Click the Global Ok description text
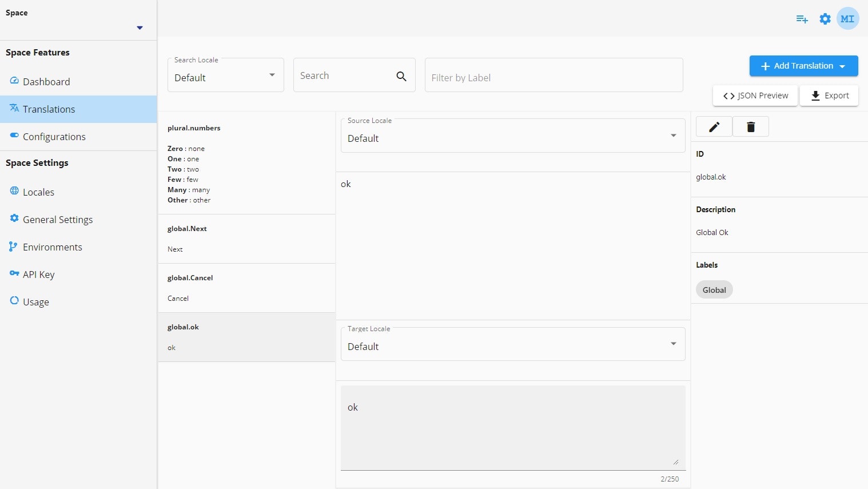Viewport: 868px width, 489px height. point(712,233)
